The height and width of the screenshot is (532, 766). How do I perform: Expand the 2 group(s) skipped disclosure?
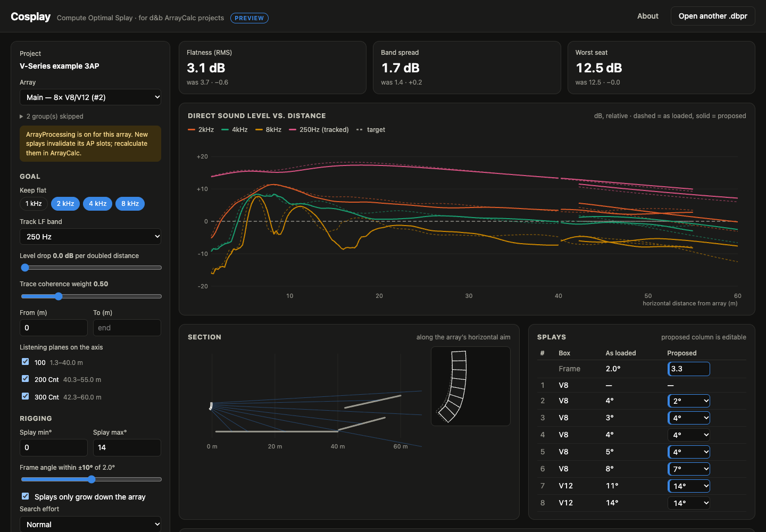point(52,117)
